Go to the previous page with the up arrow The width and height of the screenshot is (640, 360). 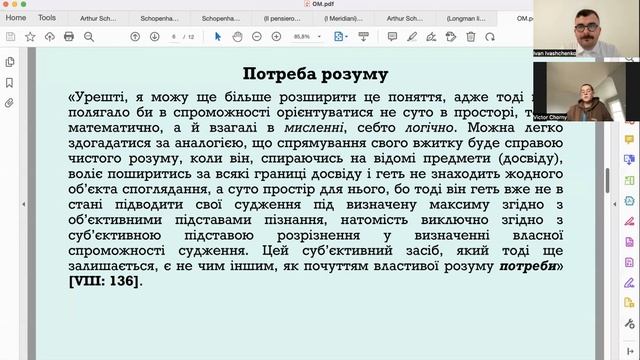point(135,37)
